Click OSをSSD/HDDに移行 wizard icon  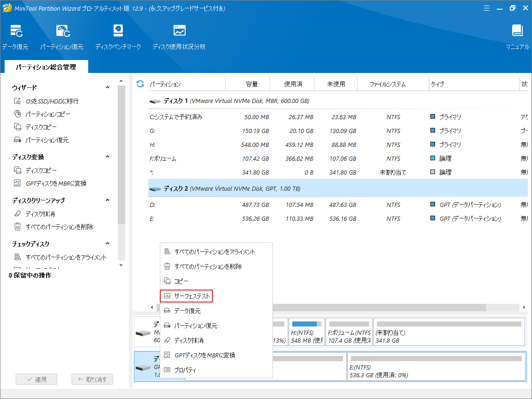17,101
